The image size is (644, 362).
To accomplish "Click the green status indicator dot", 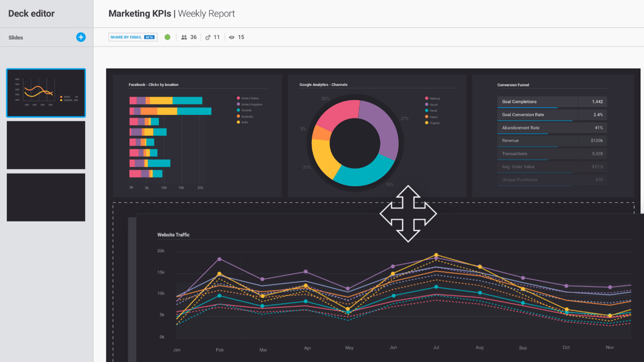I will pyautogui.click(x=167, y=37).
